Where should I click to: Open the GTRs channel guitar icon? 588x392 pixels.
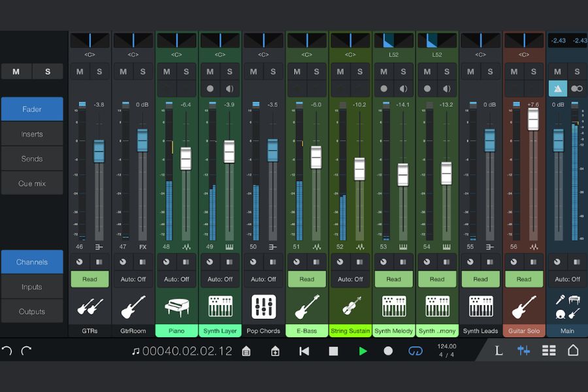click(90, 306)
